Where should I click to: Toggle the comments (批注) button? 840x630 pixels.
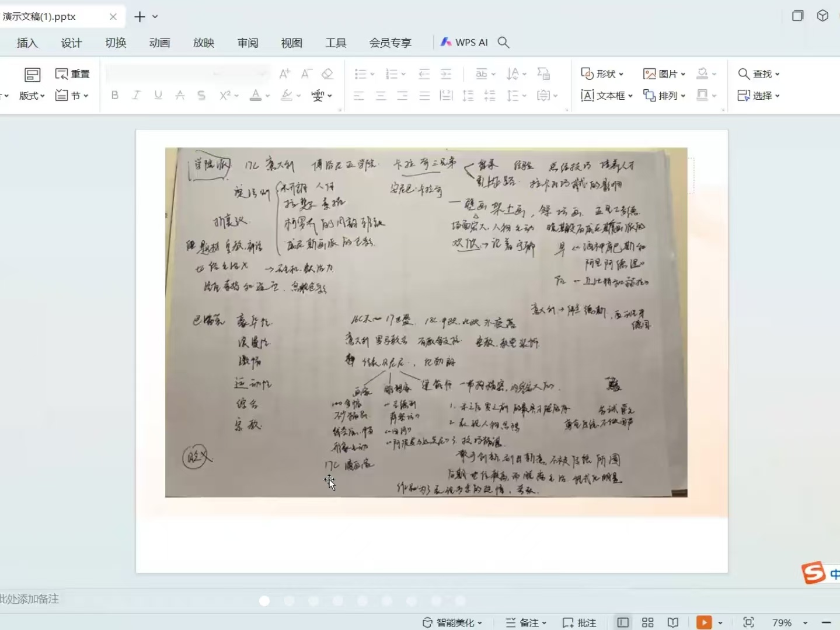[x=579, y=622]
